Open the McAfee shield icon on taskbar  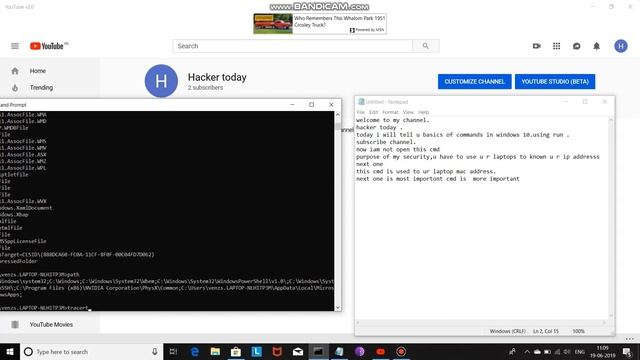(277, 351)
